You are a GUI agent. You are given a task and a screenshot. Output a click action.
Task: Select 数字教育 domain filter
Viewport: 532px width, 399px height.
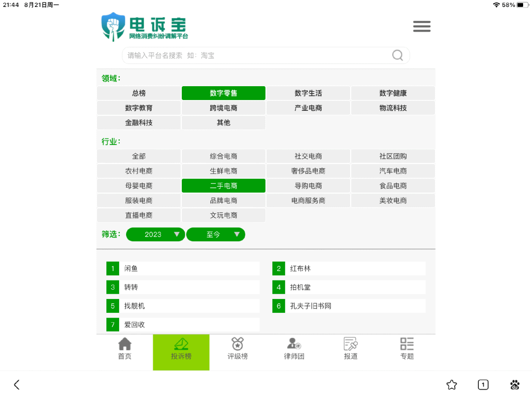(139, 108)
